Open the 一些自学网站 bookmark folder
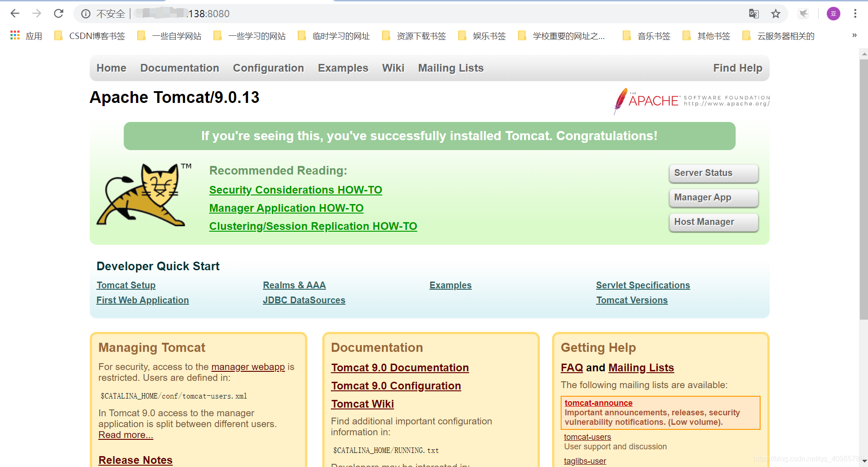The image size is (868, 467). [169, 36]
